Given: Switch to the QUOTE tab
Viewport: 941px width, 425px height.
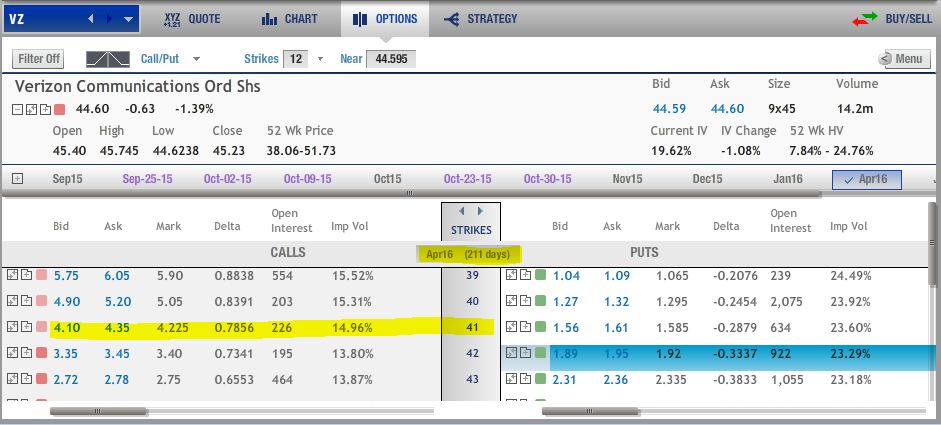Looking at the screenshot, I should 192,19.
